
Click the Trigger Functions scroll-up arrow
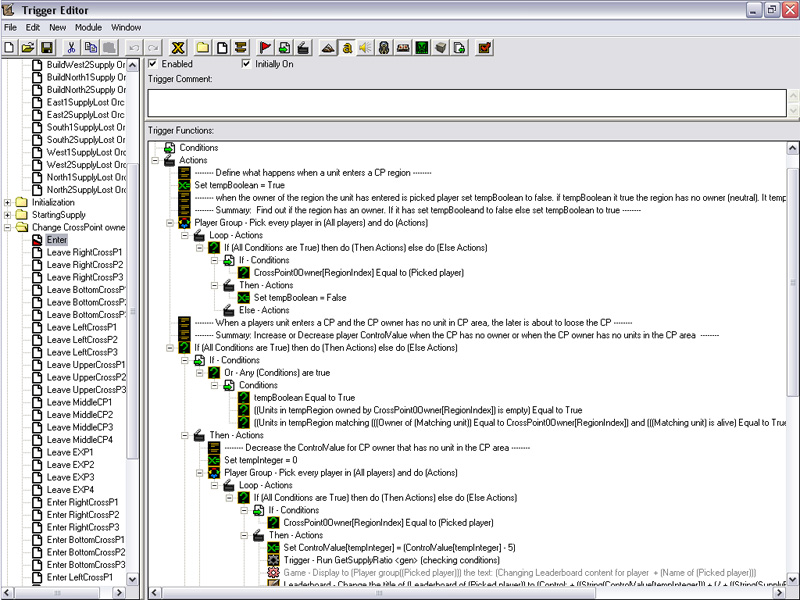792,148
